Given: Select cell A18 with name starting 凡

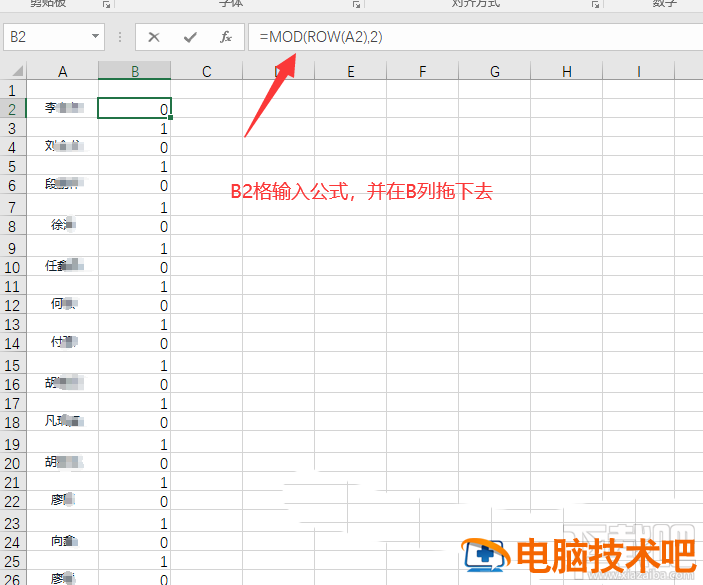Looking at the screenshot, I should [62, 422].
